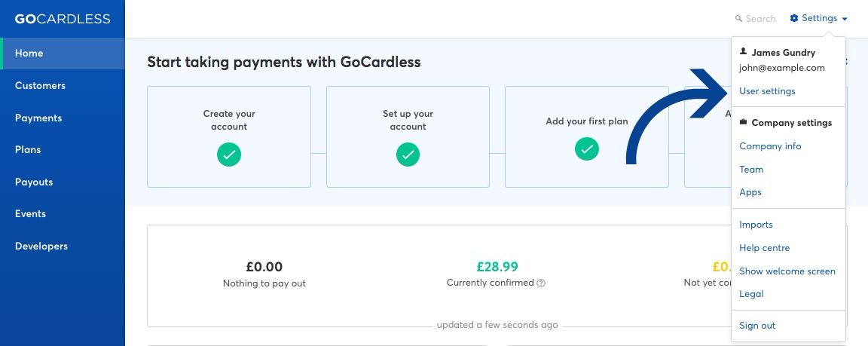The image size is (868, 346).
Task: Sign out of the account
Action: (757, 326)
